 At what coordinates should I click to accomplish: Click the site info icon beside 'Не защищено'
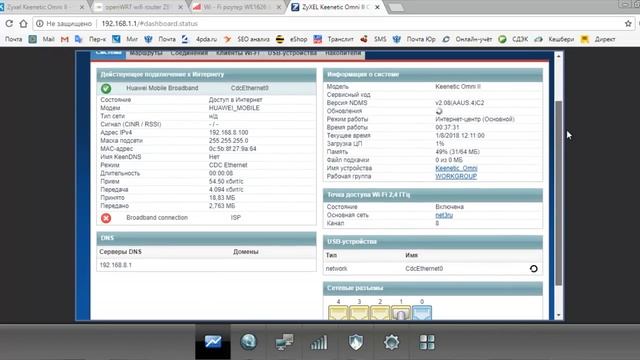pos(40,24)
